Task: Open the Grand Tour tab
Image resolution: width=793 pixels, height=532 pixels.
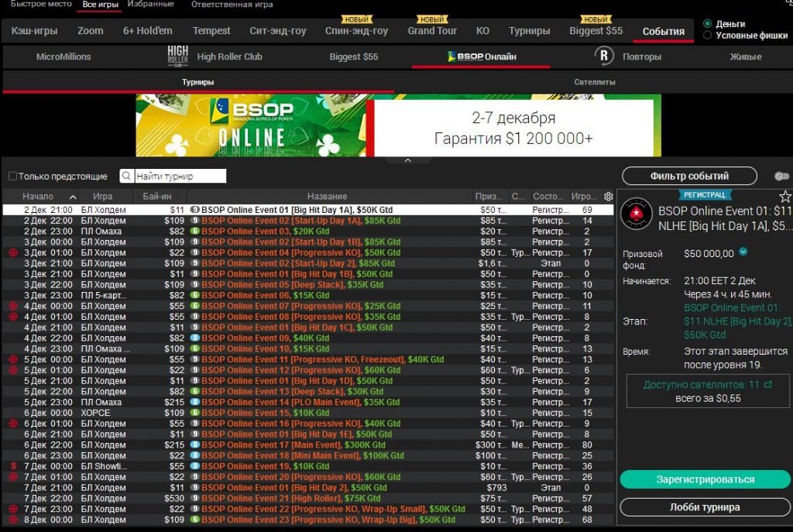Action: [432, 31]
